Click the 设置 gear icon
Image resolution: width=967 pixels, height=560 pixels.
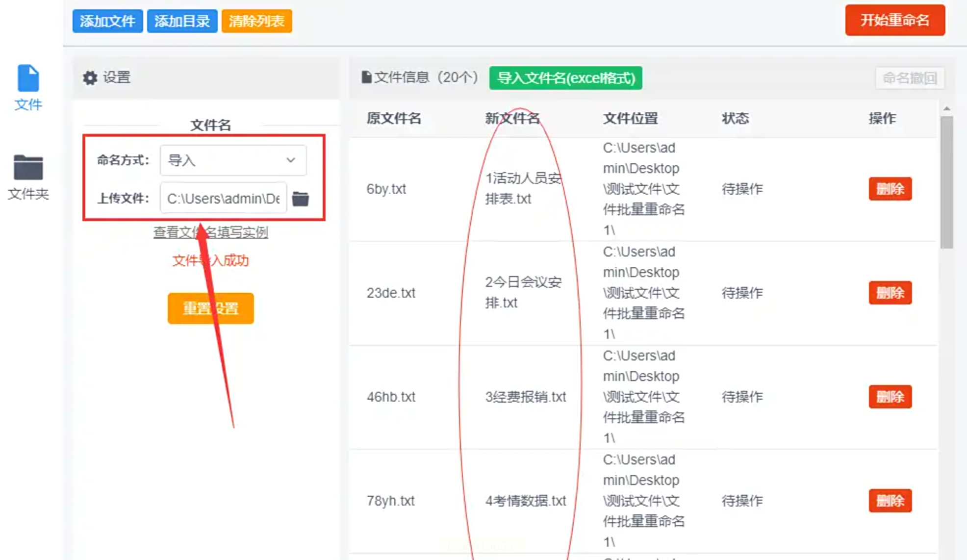coord(90,77)
